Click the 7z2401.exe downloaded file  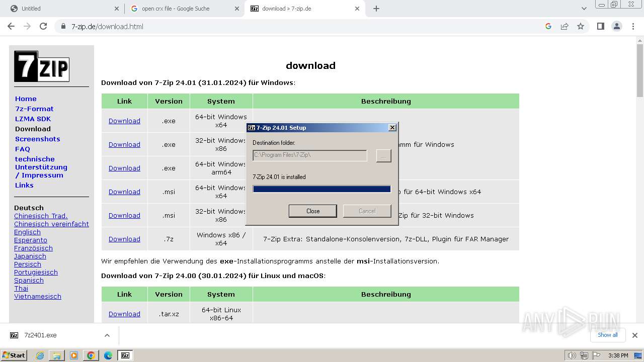coord(40,335)
